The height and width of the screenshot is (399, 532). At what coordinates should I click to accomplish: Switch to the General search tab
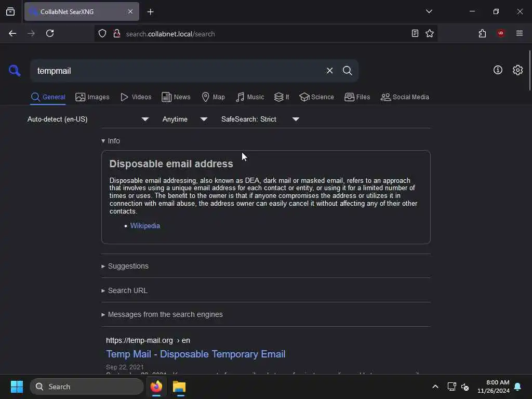pos(48,97)
